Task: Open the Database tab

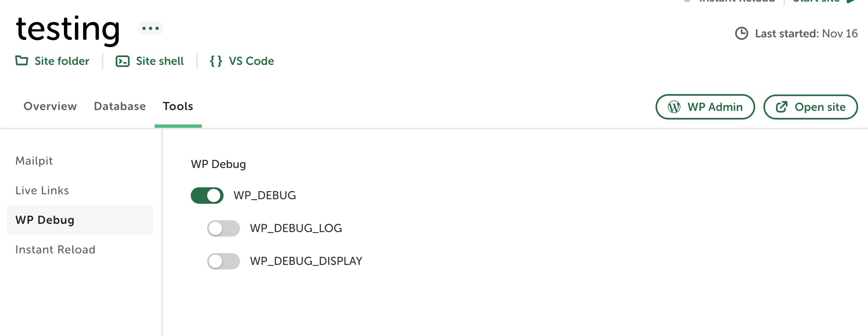Action: click(x=120, y=106)
